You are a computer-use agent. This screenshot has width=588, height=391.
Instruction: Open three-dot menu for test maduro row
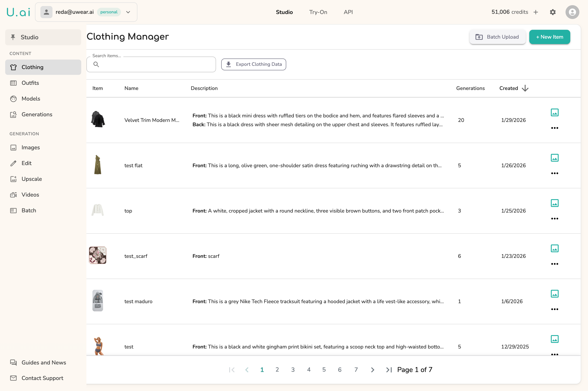pyautogui.click(x=554, y=309)
